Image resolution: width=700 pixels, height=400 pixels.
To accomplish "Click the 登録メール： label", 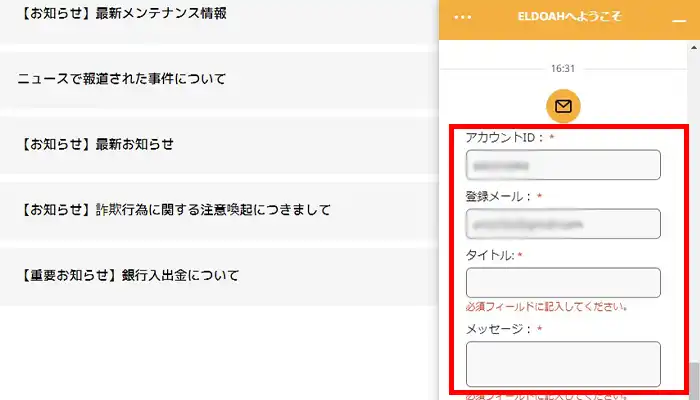I will coord(499,196).
